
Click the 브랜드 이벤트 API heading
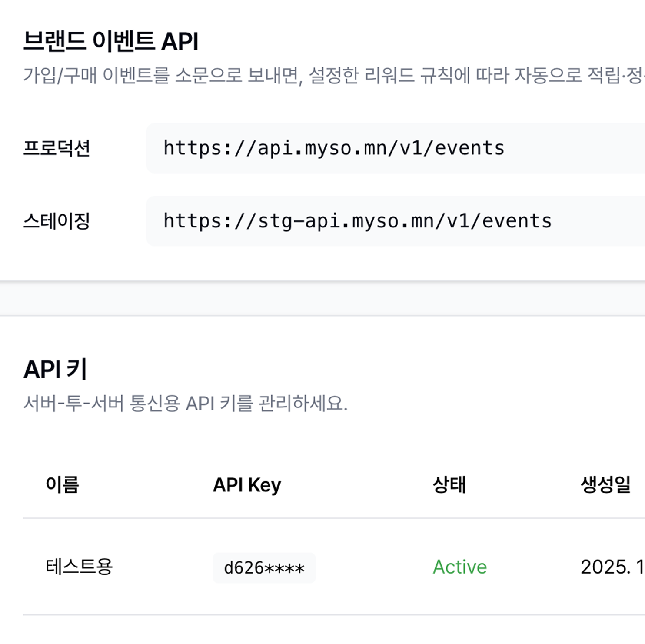click(111, 40)
